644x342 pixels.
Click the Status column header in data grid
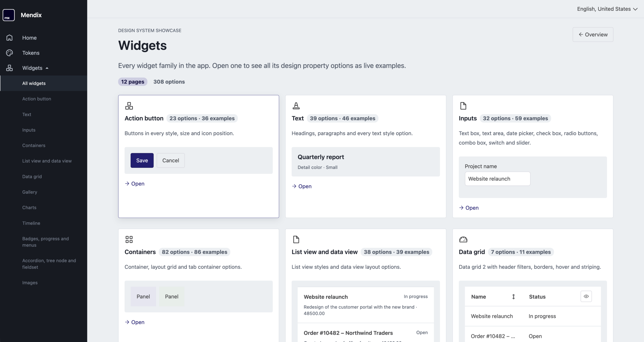[537, 297]
